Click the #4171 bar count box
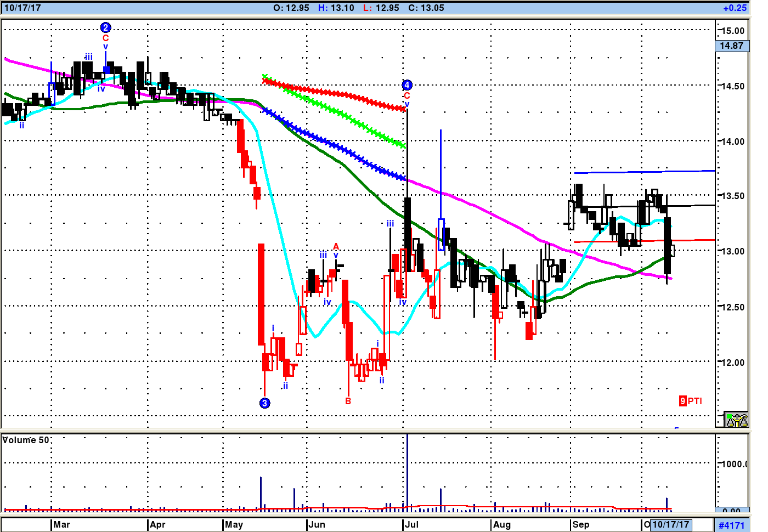This screenshot has height=532, width=768. tap(732, 525)
